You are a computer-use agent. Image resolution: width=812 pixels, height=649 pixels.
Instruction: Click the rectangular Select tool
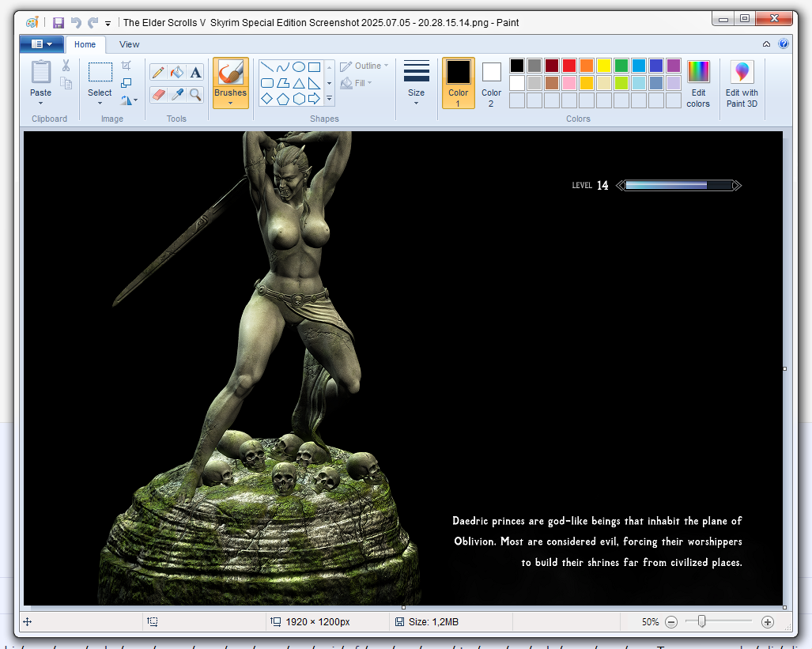(100, 73)
